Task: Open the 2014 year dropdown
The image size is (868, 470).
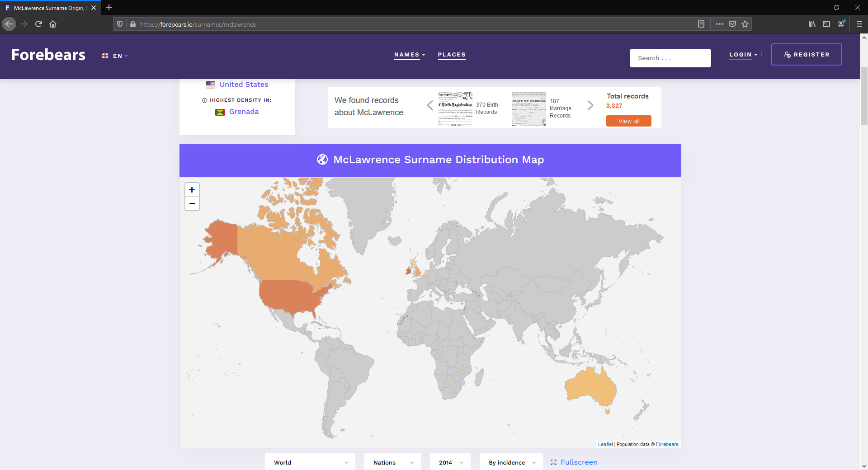Action: (450, 462)
